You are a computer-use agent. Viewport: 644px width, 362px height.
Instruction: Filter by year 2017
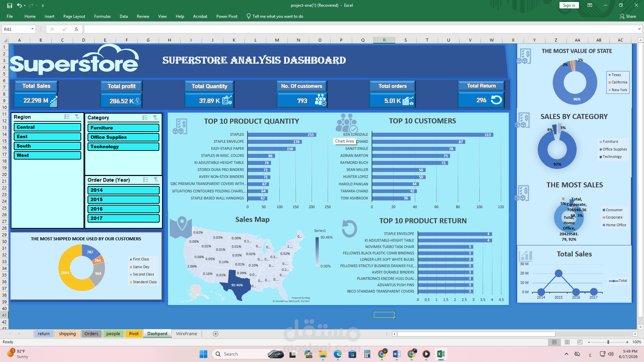click(x=123, y=218)
